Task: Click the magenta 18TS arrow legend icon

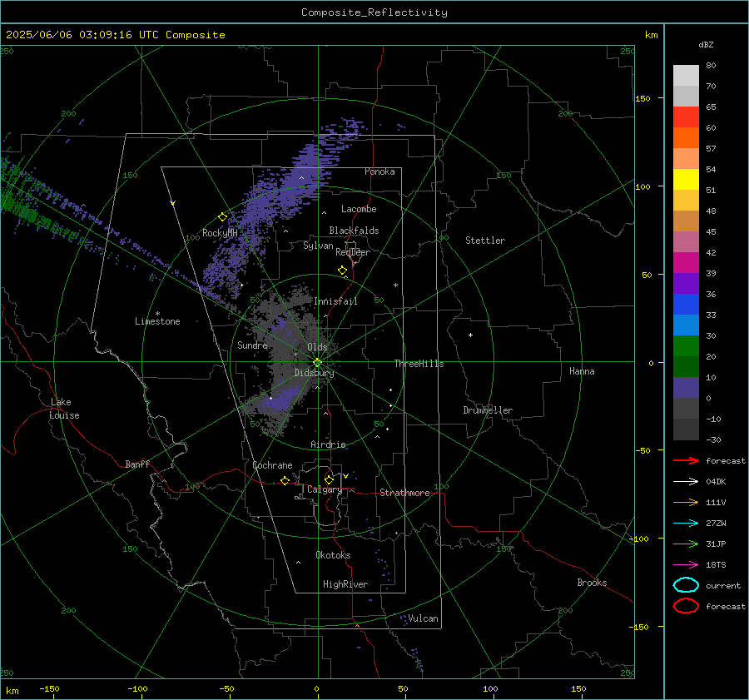Action: tap(686, 565)
